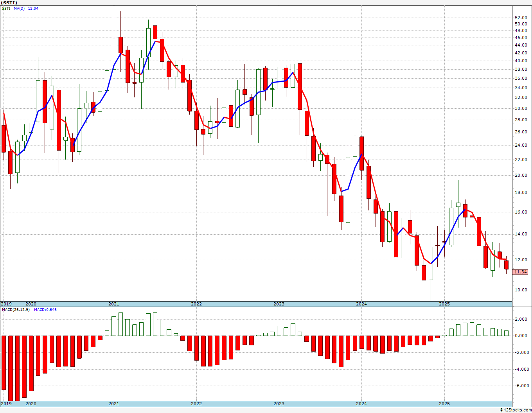Select 2023 on the price chart's time axis
Image resolution: width=532 pixels, height=413 pixels.
tap(279, 304)
